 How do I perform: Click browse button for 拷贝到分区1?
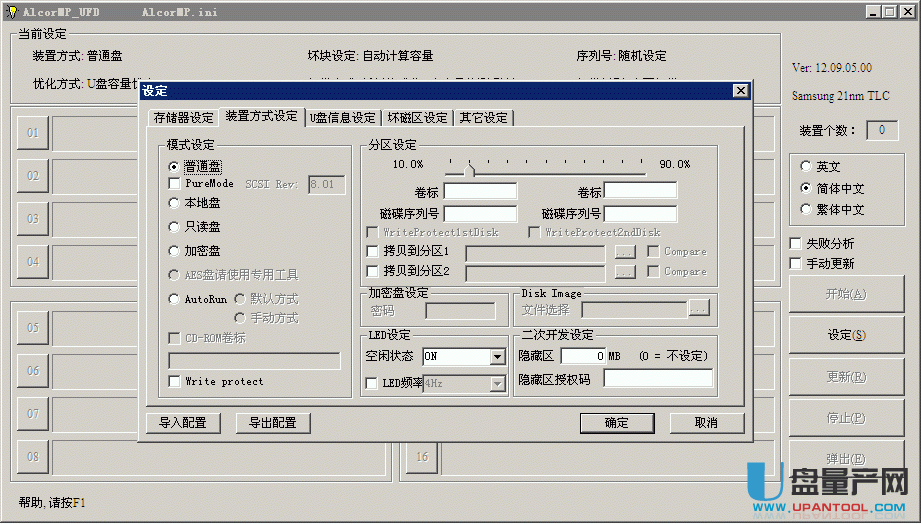624,252
